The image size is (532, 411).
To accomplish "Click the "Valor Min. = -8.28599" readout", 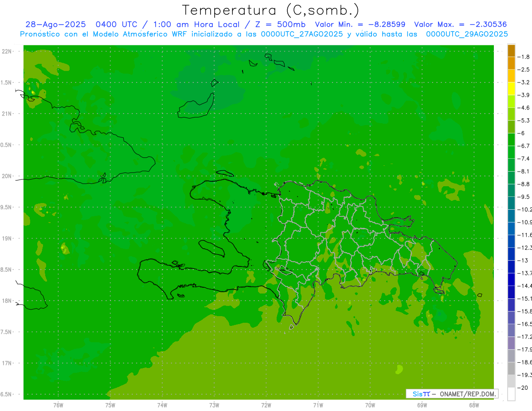I will [x=360, y=24].
